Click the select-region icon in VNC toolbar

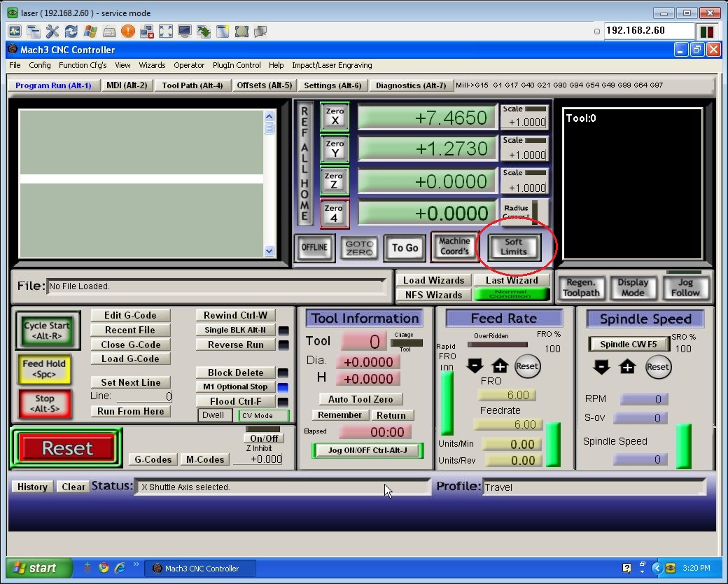(241, 31)
